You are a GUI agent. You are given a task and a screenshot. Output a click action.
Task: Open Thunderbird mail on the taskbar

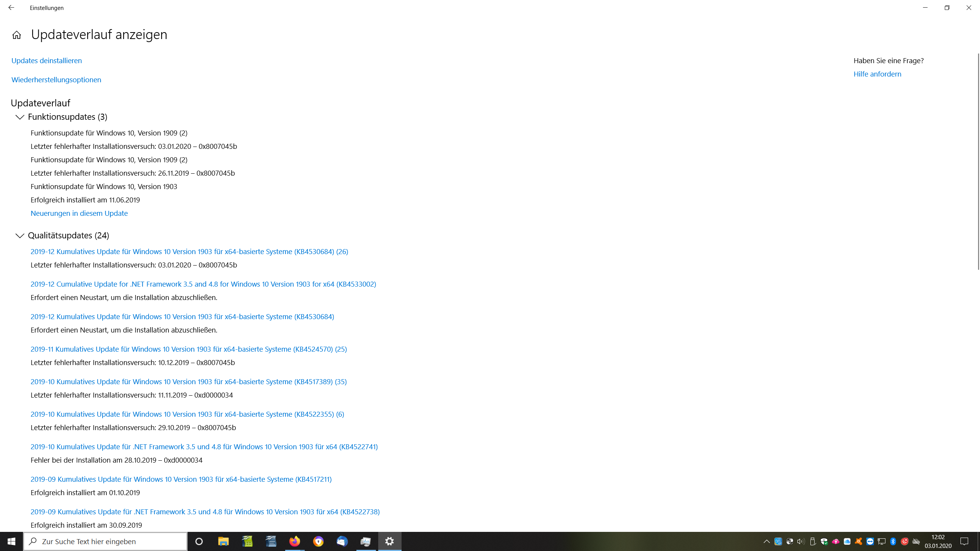pos(342,541)
